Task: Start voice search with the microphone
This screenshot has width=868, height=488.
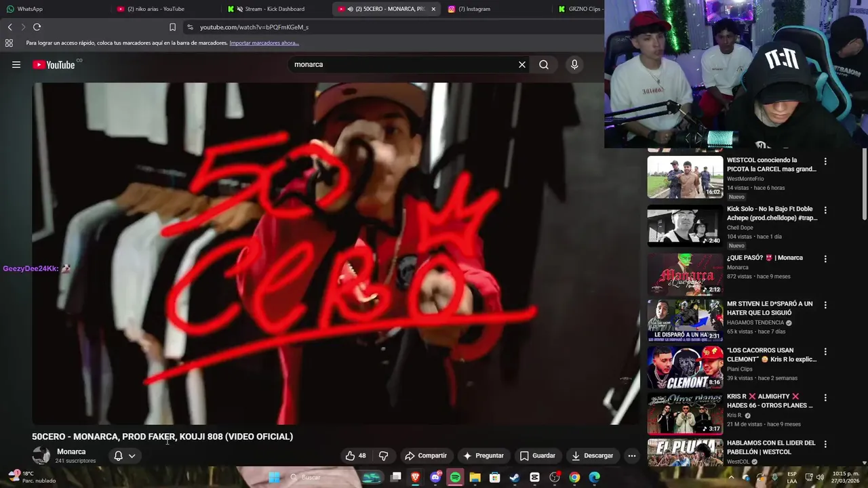Action: point(574,64)
